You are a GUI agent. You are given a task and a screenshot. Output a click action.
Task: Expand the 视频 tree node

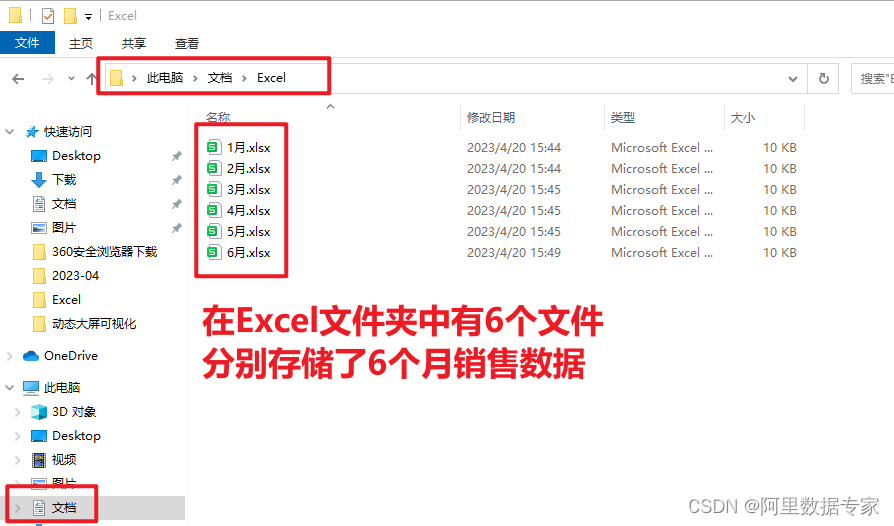click(x=17, y=460)
